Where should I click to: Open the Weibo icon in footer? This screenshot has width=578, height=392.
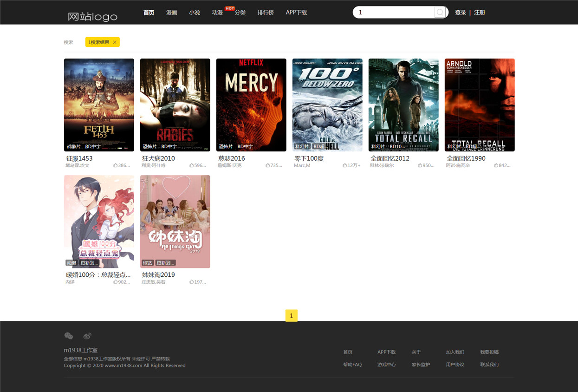[x=87, y=336]
